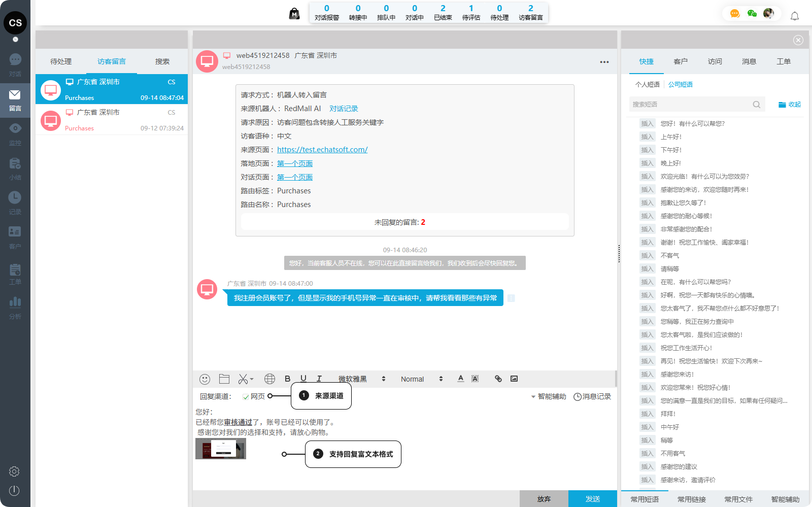The image size is (812, 507).
Task: Choose the font color tool
Action: tap(460, 379)
